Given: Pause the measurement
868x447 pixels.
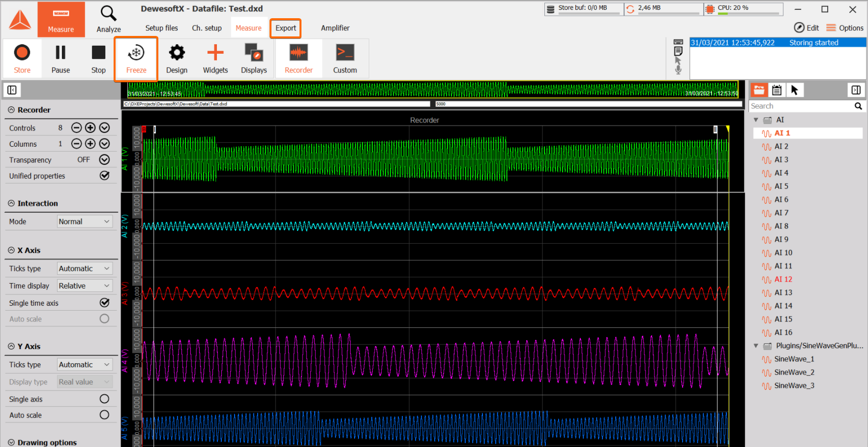Looking at the screenshot, I should pos(60,59).
